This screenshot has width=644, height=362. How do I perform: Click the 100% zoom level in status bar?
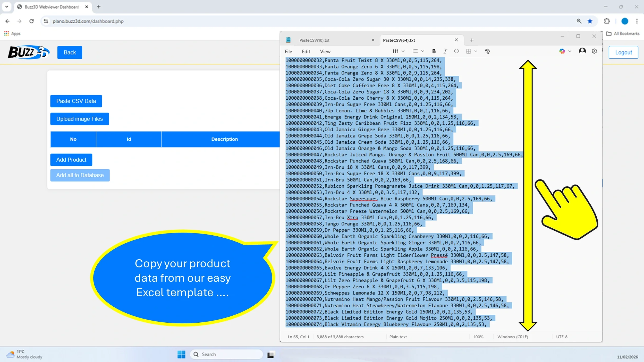pyautogui.click(x=478, y=337)
